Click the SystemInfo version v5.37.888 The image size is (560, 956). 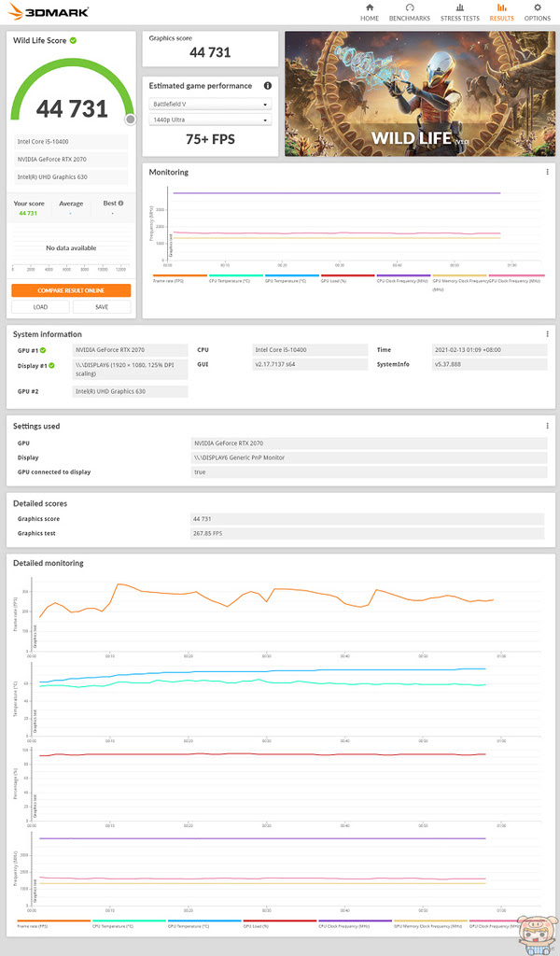pyautogui.click(x=491, y=365)
